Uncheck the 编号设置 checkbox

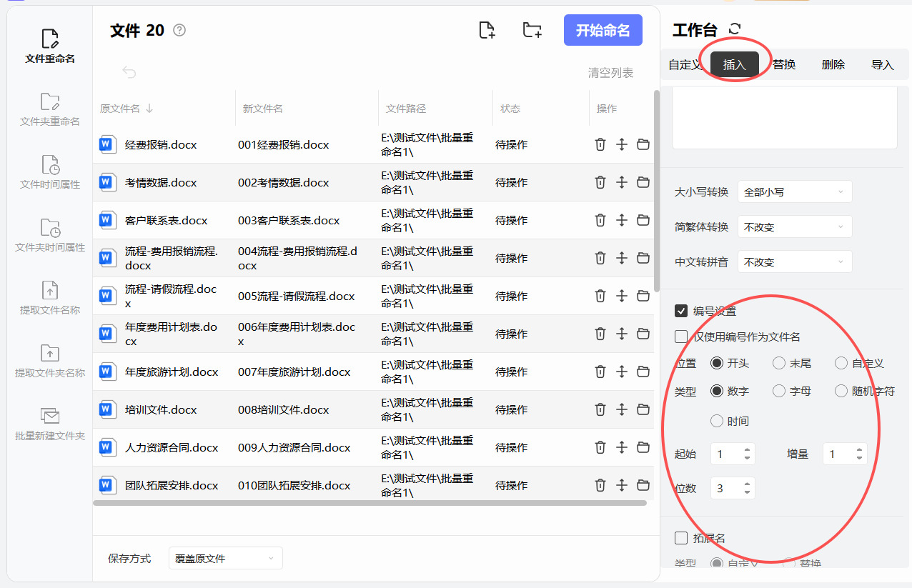[681, 311]
